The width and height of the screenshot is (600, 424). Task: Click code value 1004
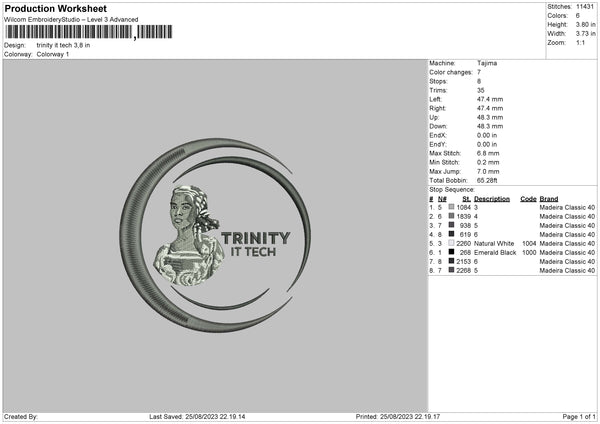click(529, 243)
